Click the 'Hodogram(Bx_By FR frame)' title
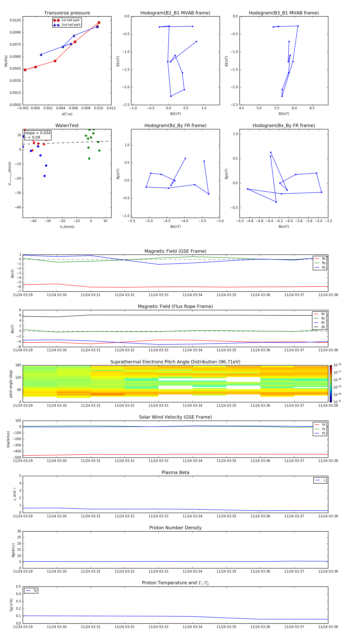Image resolution: width=351 pixels, height=644 pixels. point(284,125)
